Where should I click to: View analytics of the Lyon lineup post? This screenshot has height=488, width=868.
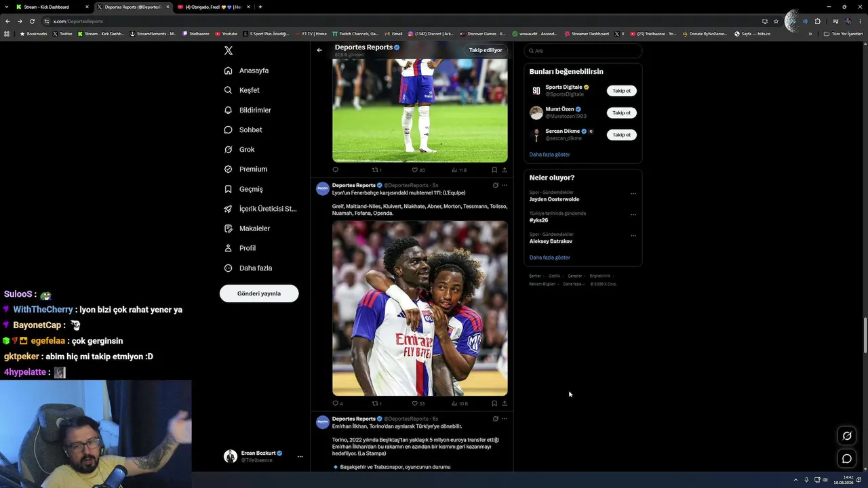pos(459,403)
